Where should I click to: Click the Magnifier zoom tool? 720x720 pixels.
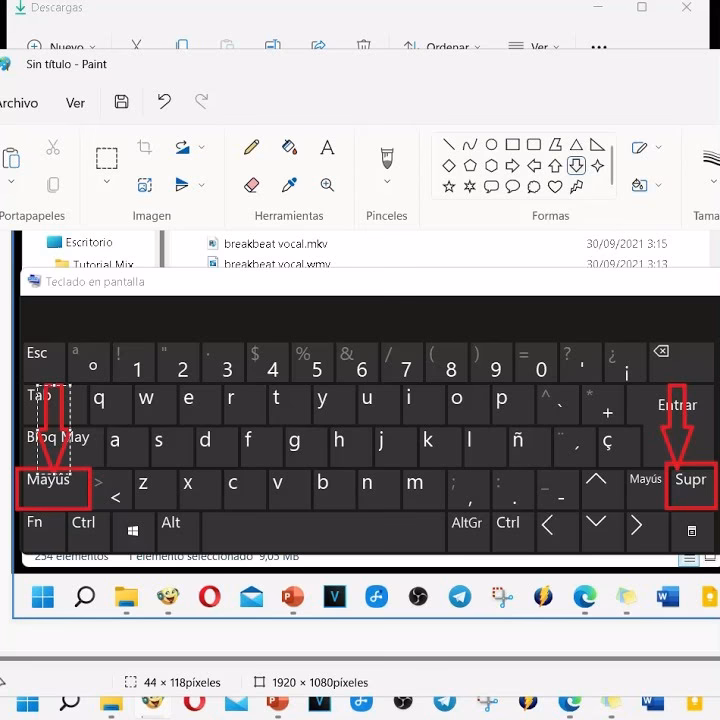pyautogui.click(x=327, y=185)
